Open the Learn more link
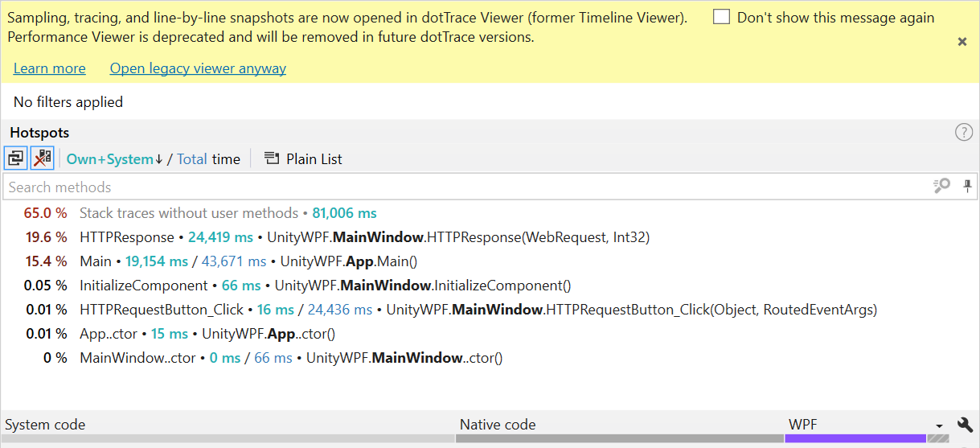Image resolution: width=980 pixels, height=448 pixels. coord(49,68)
